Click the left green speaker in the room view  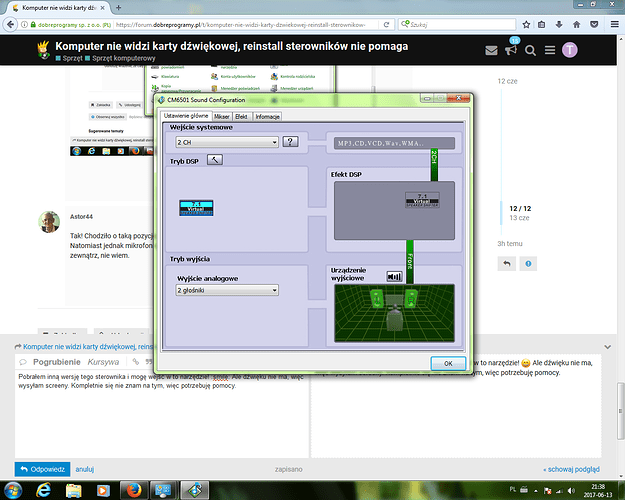(377, 299)
